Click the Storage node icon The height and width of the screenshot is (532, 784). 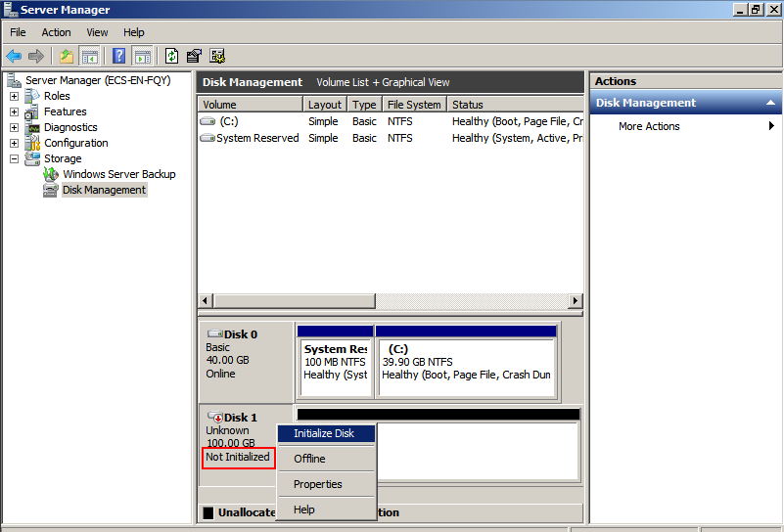pyautogui.click(x=32, y=158)
